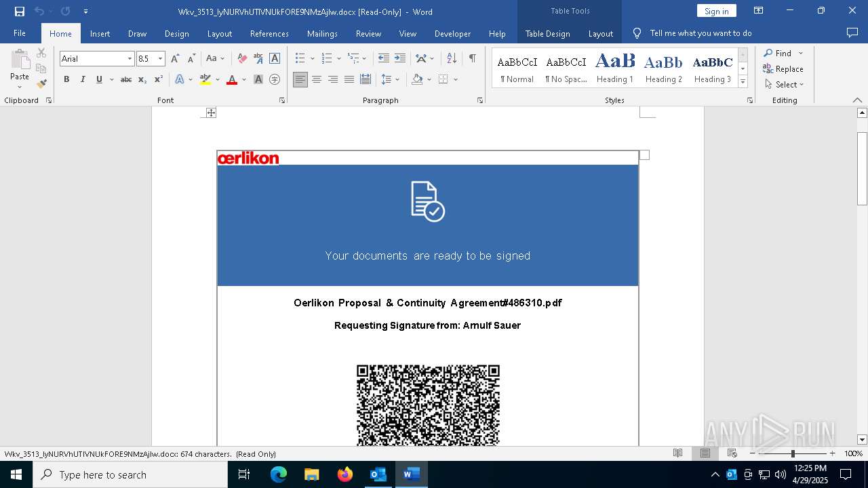
Task: Switch to the Mailings ribbon tab
Action: tap(322, 33)
